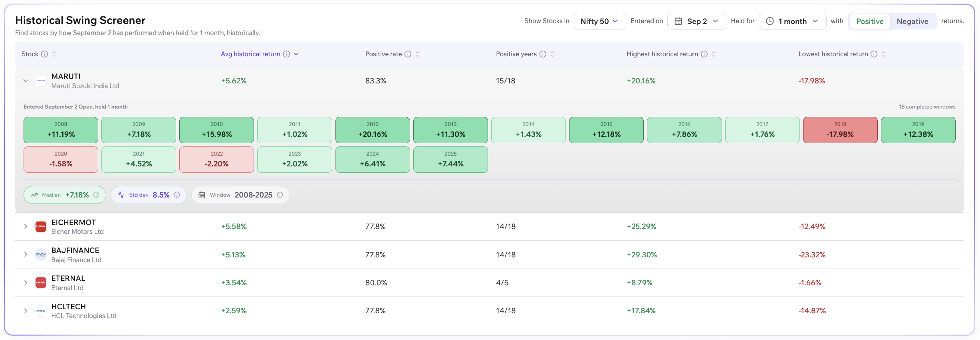Click info icon beside Positive years
The width and height of the screenshot is (980, 340).
point(543,54)
